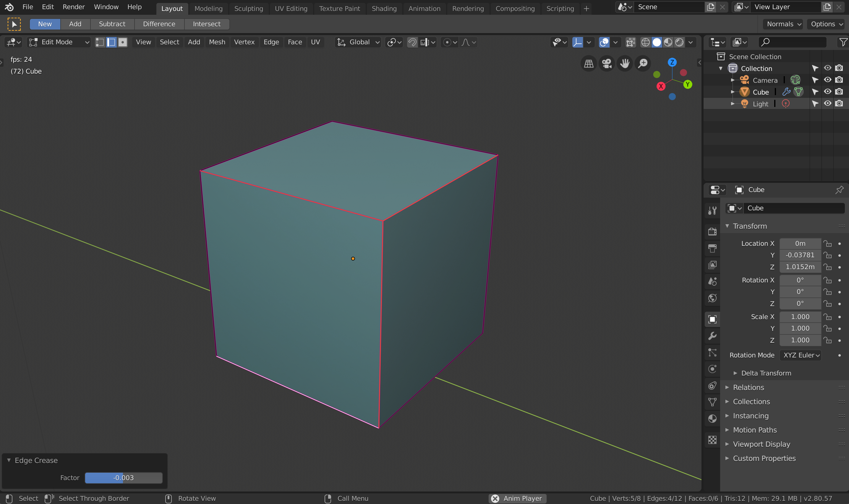Image resolution: width=849 pixels, height=504 pixels.
Task: Pin the properties editor context
Action: point(840,190)
